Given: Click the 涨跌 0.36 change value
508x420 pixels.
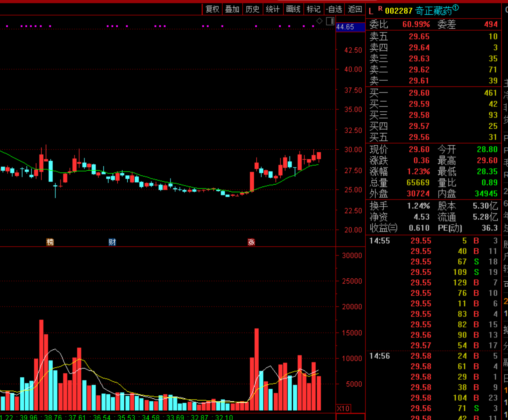Looking at the screenshot, I should tap(422, 160).
